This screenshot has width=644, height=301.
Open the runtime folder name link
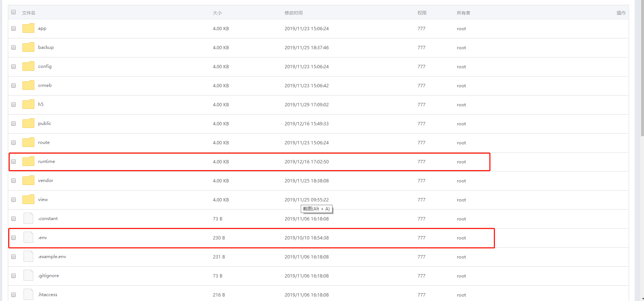coord(46,162)
